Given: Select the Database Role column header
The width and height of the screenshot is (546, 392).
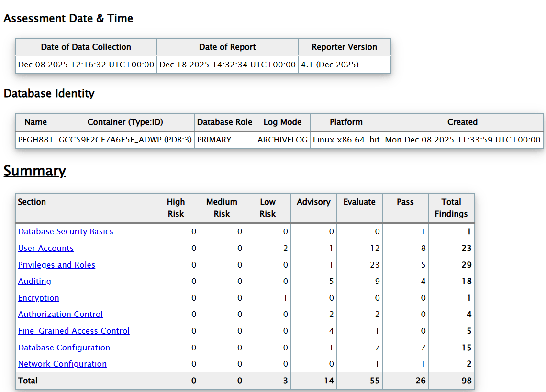Looking at the screenshot, I should 224,122.
